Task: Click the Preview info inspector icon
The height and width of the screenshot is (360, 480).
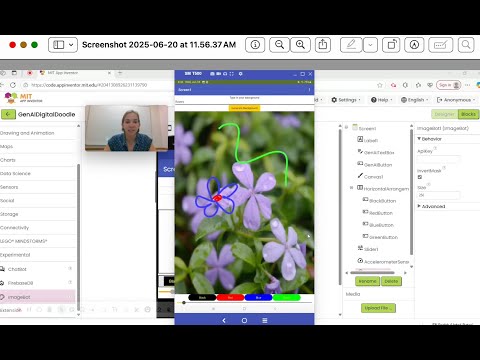Action: (x=255, y=45)
